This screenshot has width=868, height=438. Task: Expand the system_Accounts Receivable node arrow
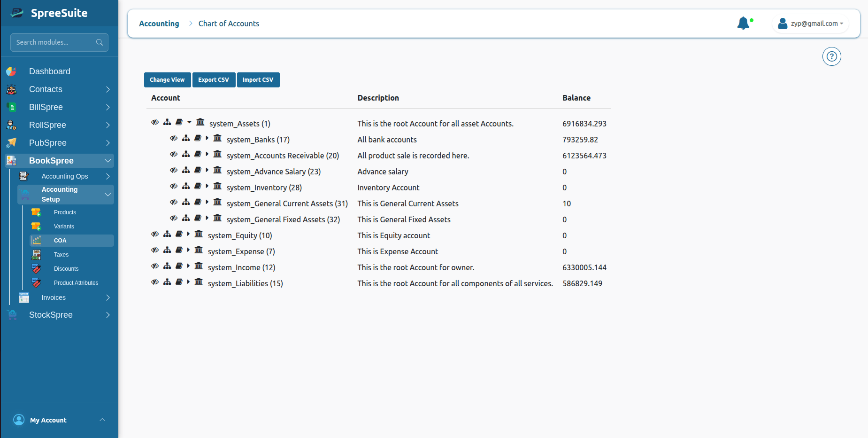207,154
